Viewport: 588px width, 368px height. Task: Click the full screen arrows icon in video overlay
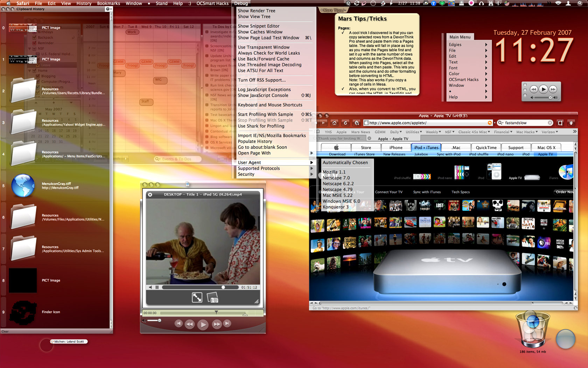[x=197, y=298]
